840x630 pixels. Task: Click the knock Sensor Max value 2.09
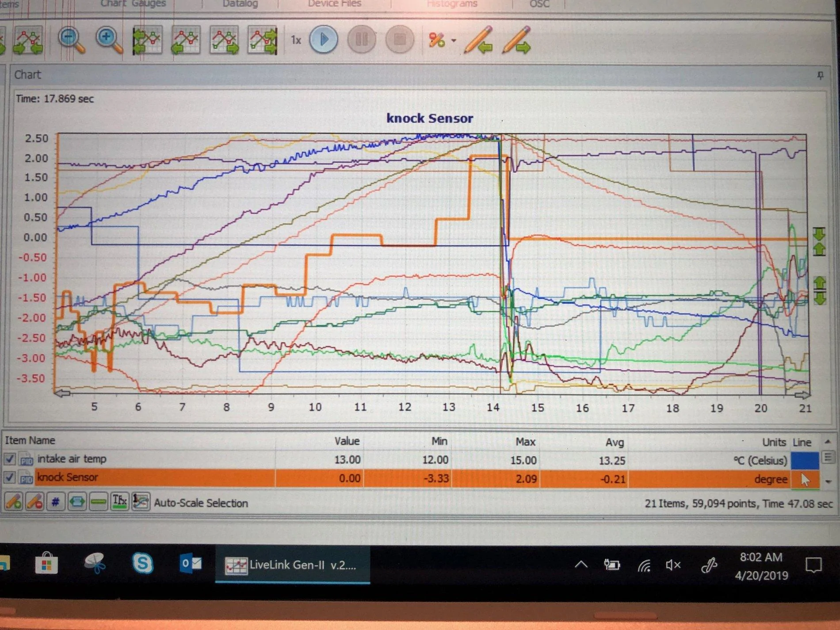coord(526,479)
